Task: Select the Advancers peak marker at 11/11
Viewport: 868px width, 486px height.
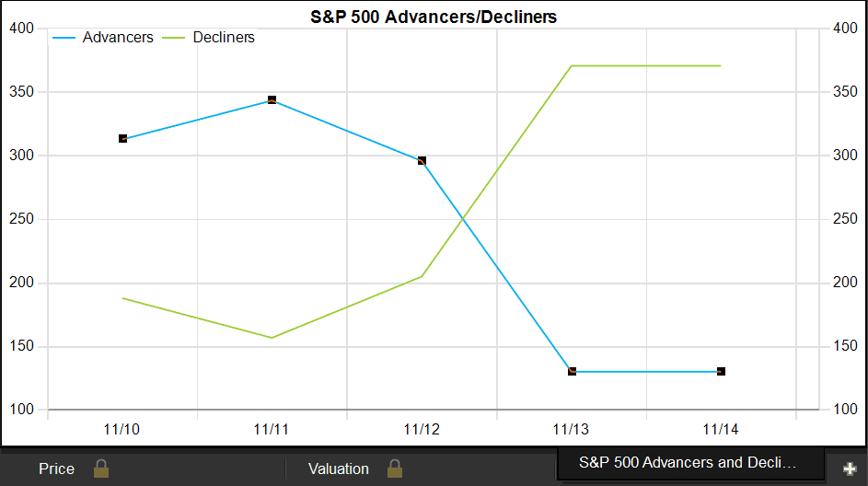Action: pyautogui.click(x=272, y=100)
